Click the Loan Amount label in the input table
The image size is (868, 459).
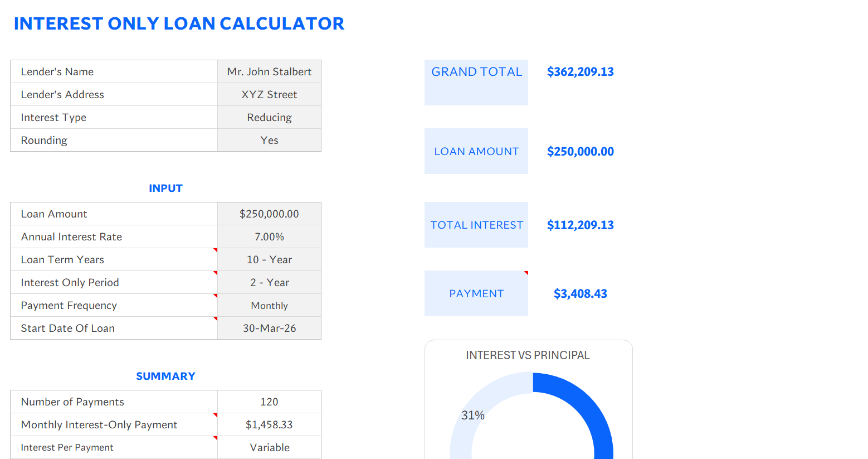click(114, 214)
